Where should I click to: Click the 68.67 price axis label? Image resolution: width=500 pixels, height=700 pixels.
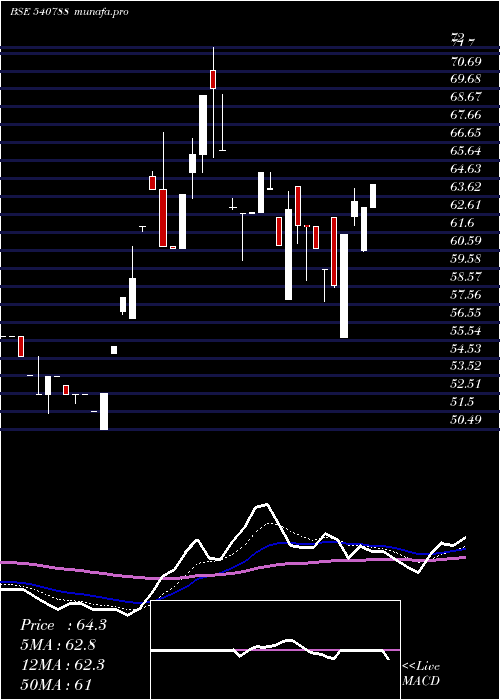(x=466, y=96)
